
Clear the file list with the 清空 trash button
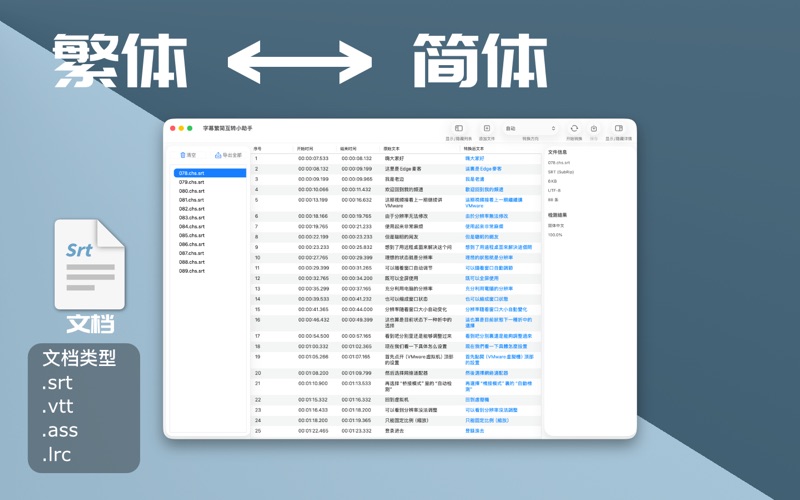pos(188,156)
